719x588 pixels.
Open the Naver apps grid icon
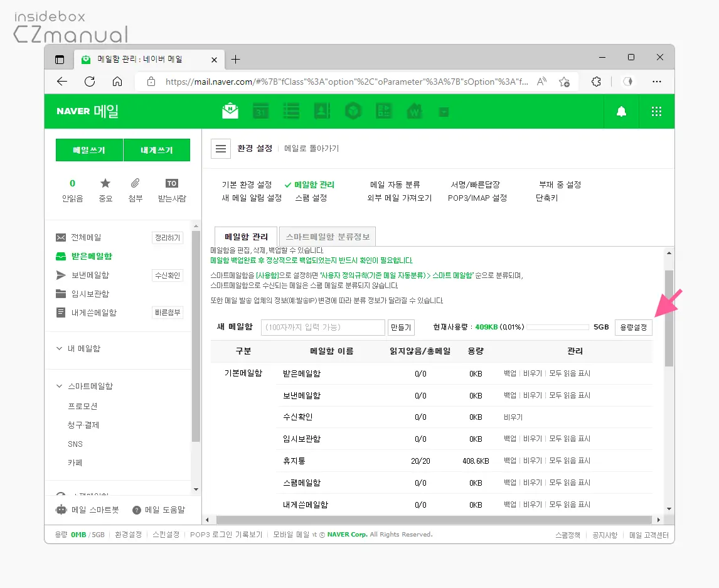pos(656,111)
